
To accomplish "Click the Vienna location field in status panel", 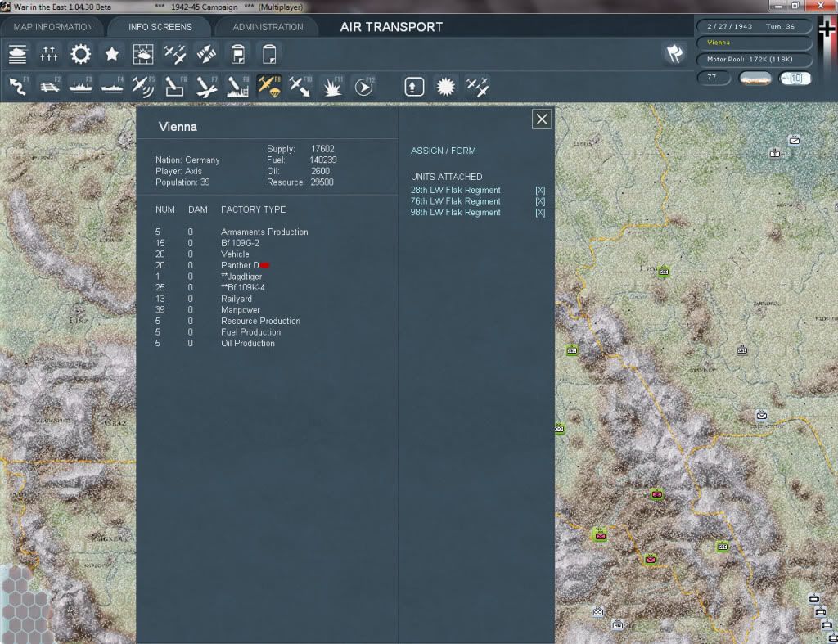I will [754, 43].
